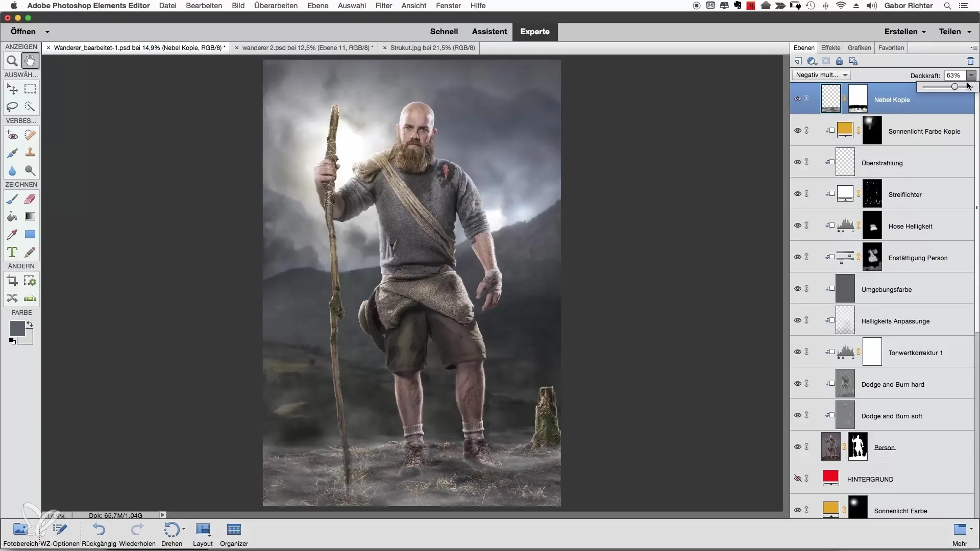
Task: Select the Straighten tool
Action: 30,298
